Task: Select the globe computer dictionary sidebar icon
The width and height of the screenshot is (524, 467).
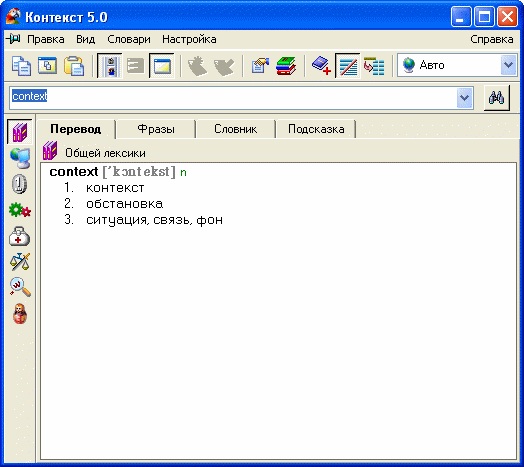Action: coord(20,158)
